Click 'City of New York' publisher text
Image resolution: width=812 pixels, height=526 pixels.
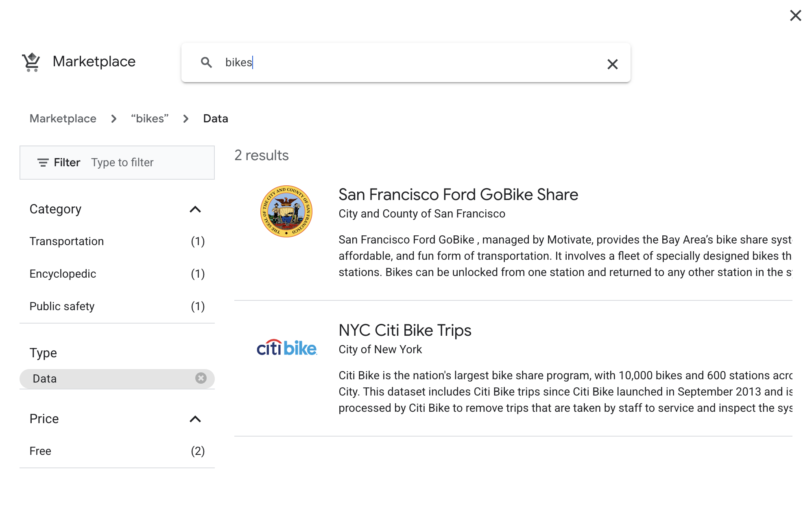coord(380,350)
